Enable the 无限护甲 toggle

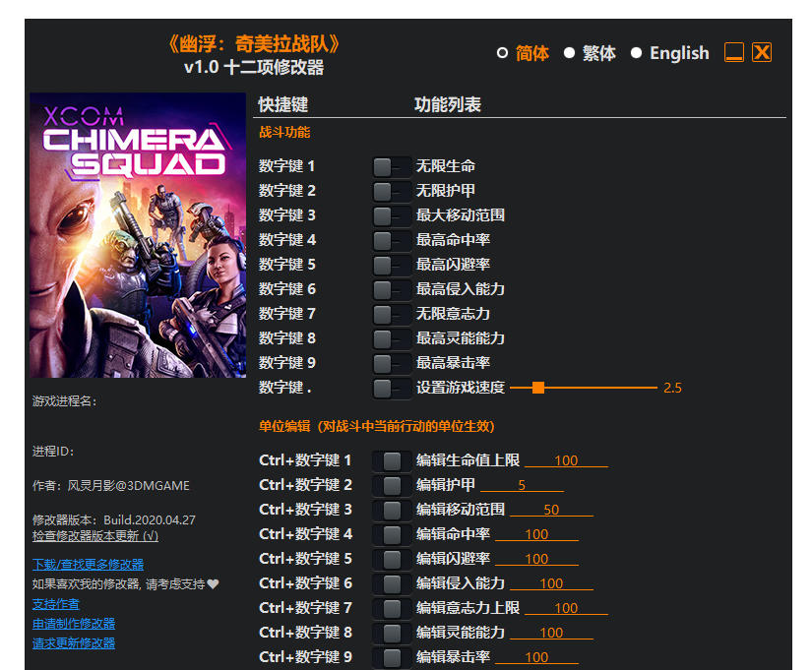tap(392, 192)
